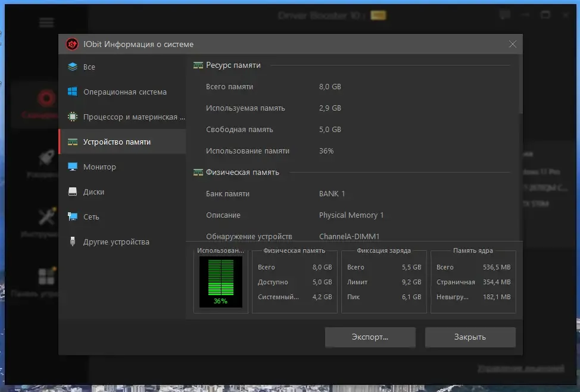Click the Экспорт... button
580x392 pixels.
coord(370,337)
